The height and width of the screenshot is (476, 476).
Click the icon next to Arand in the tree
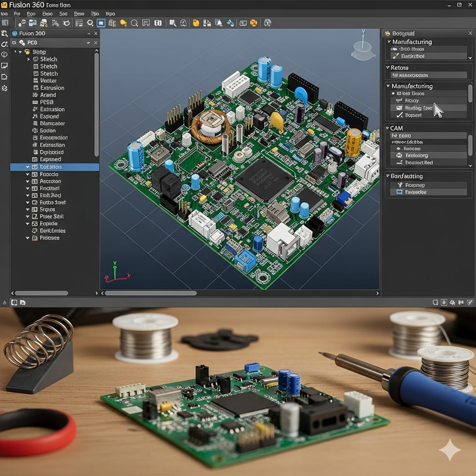(35, 95)
